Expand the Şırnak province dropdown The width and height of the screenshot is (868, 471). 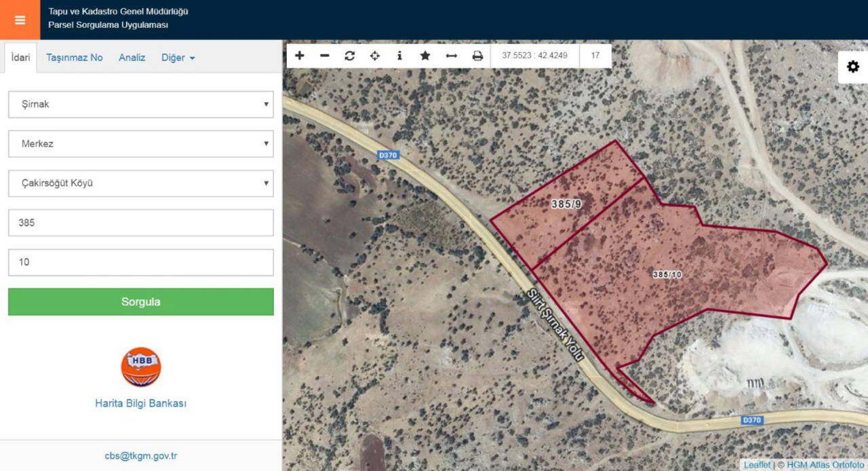140,105
